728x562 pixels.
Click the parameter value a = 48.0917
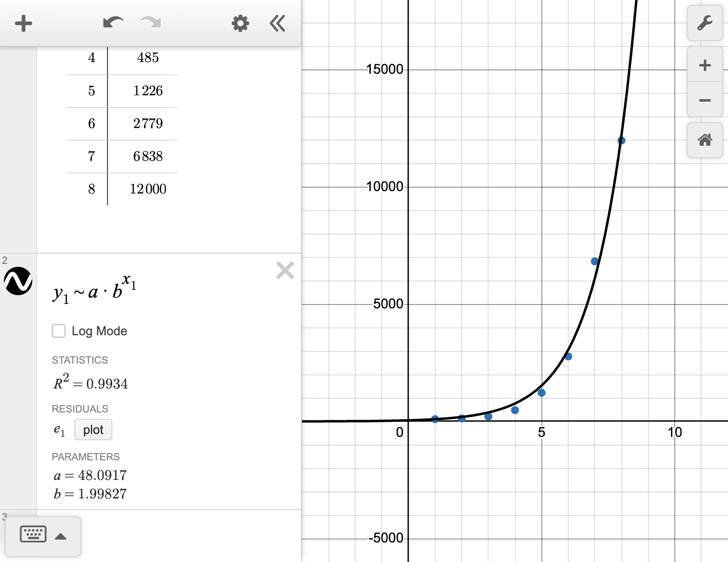pyautogui.click(x=89, y=475)
